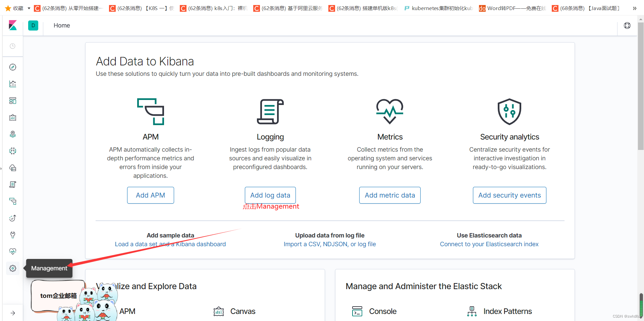Image resolution: width=644 pixels, height=321 pixels.
Task: Open bookmark '搭建单机版k8s'
Action: pyautogui.click(x=363, y=8)
